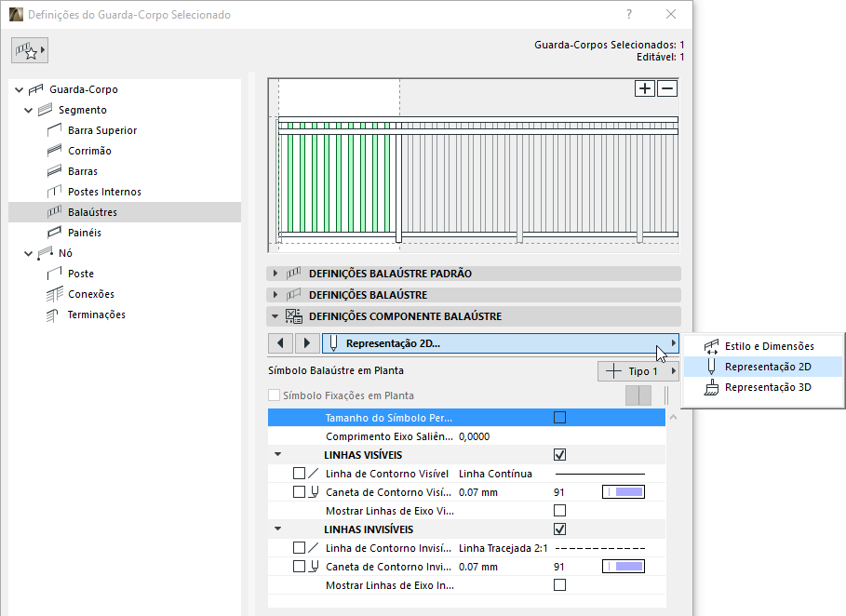This screenshot has width=846, height=616.
Task: Collapse the Nó tree node
Action: click(29, 253)
